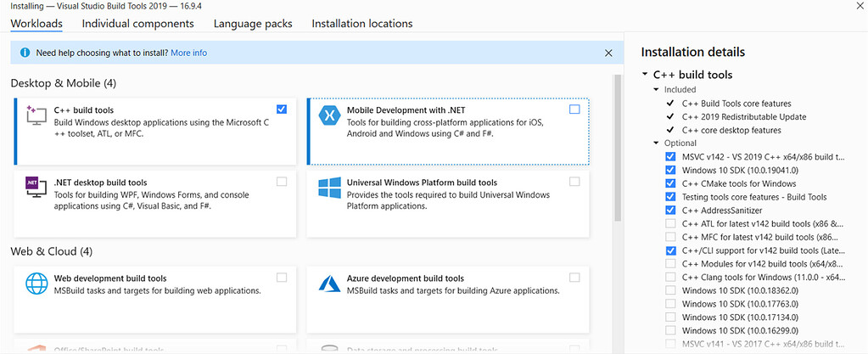Click the C++ build tools workload icon

(36, 115)
